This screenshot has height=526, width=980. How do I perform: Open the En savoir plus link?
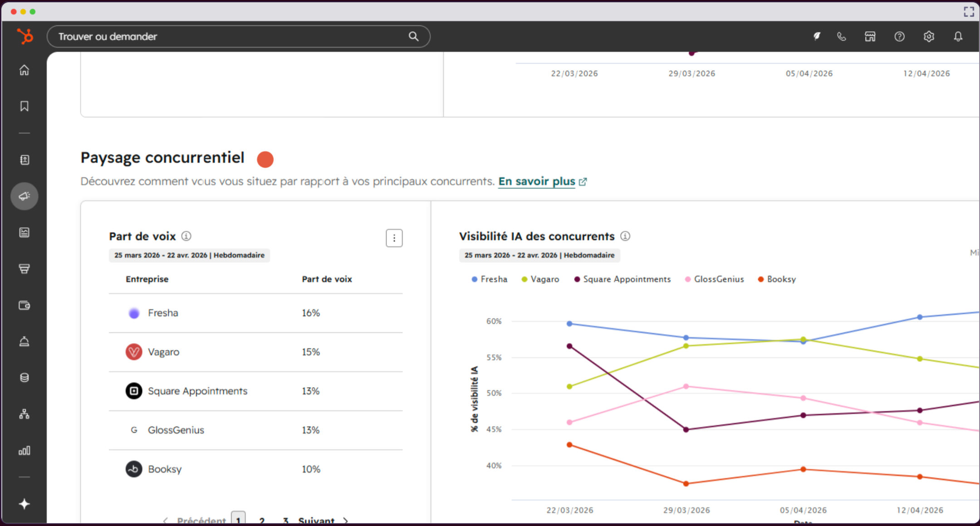pyautogui.click(x=543, y=181)
